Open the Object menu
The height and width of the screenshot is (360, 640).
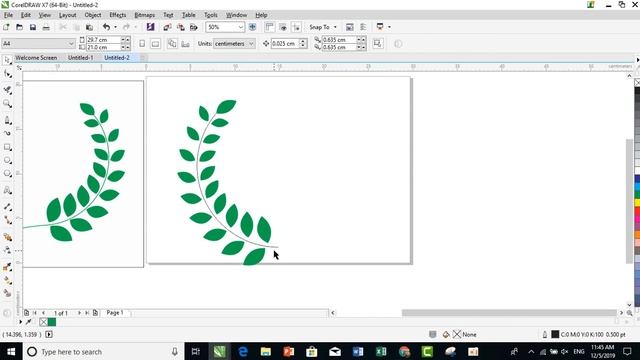pyautogui.click(x=93, y=15)
